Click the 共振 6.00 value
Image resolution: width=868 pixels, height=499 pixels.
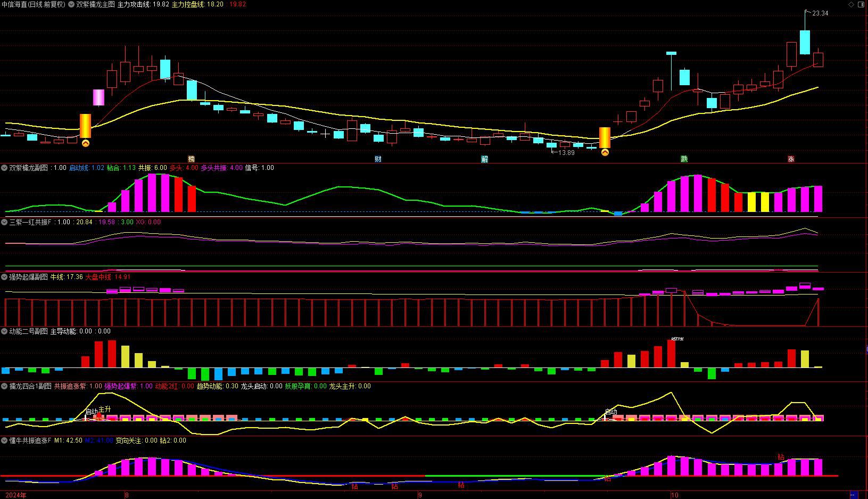[153, 168]
